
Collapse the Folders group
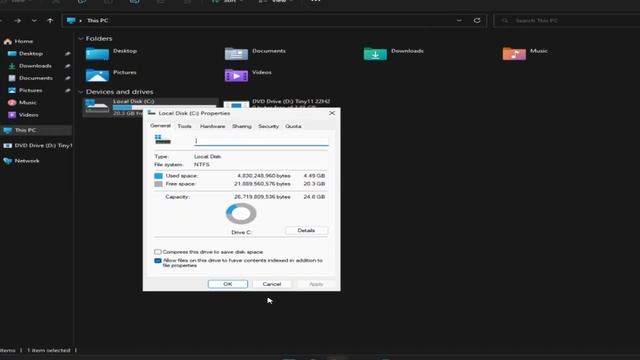pos(80,38)
